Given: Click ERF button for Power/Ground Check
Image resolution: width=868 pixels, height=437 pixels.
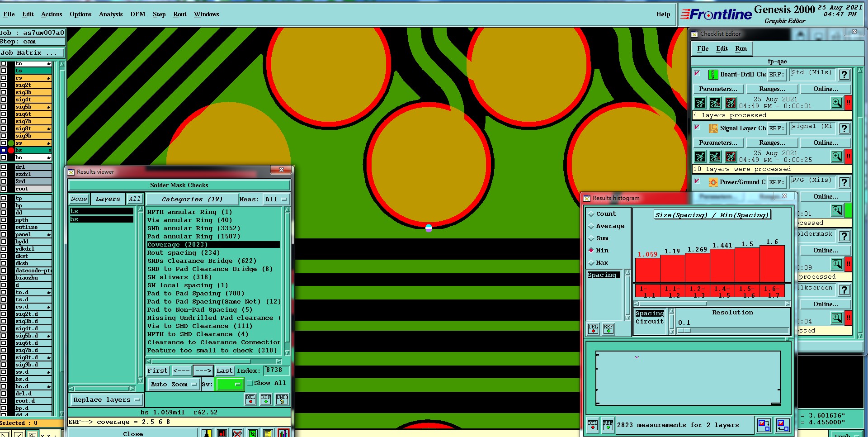Looking at the screenshot, I should (776, 182).
